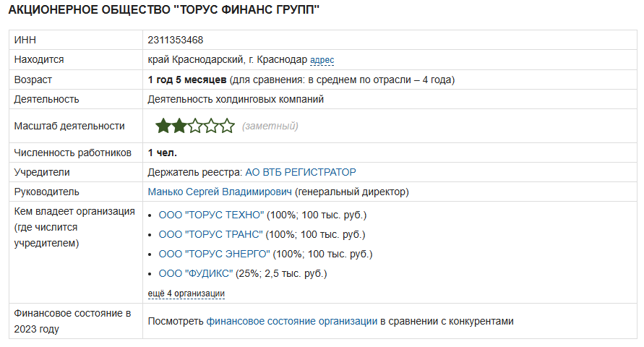This screenshot has width=644, height=347.
Task: Click the 'Возраст' row label
Action: pos(33,80)
